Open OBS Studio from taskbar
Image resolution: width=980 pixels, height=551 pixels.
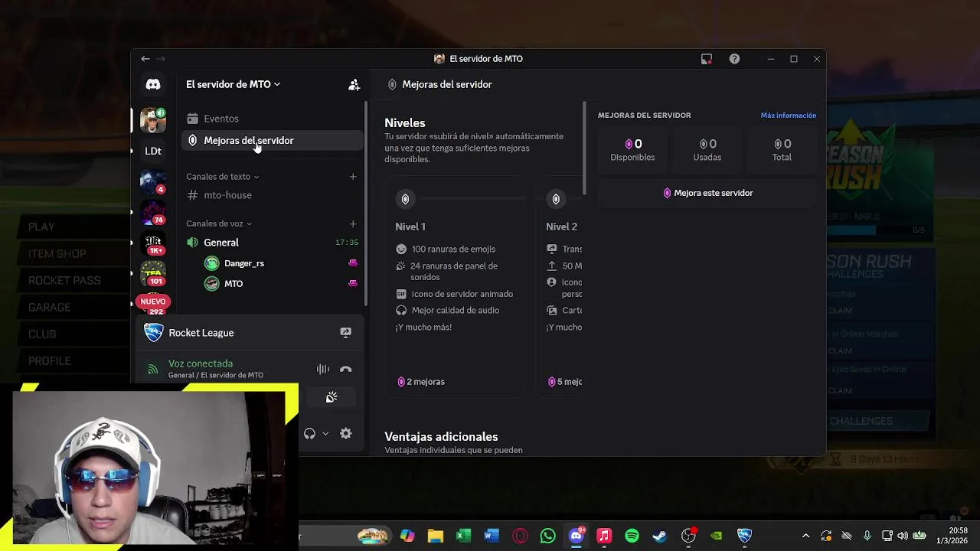[688, 536]
